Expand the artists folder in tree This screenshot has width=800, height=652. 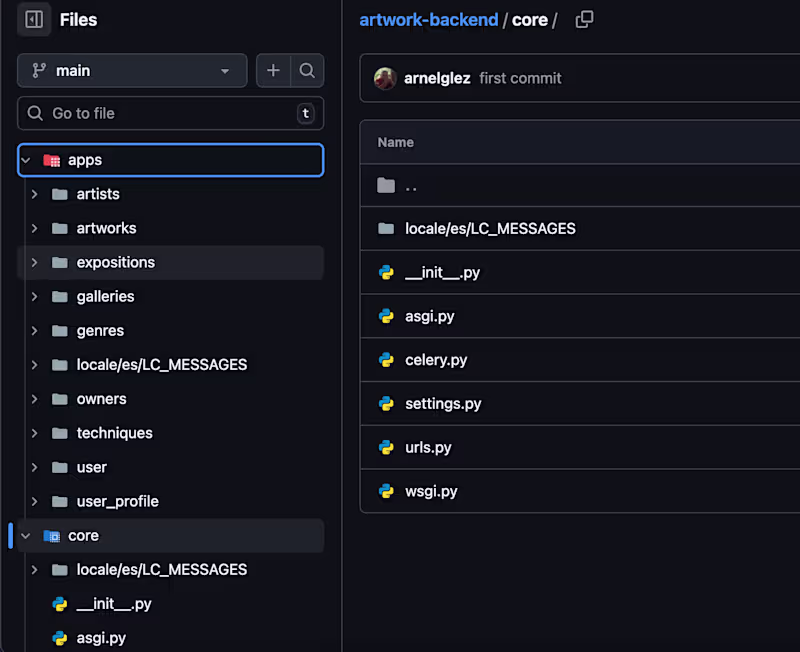[x=35, y=194]
